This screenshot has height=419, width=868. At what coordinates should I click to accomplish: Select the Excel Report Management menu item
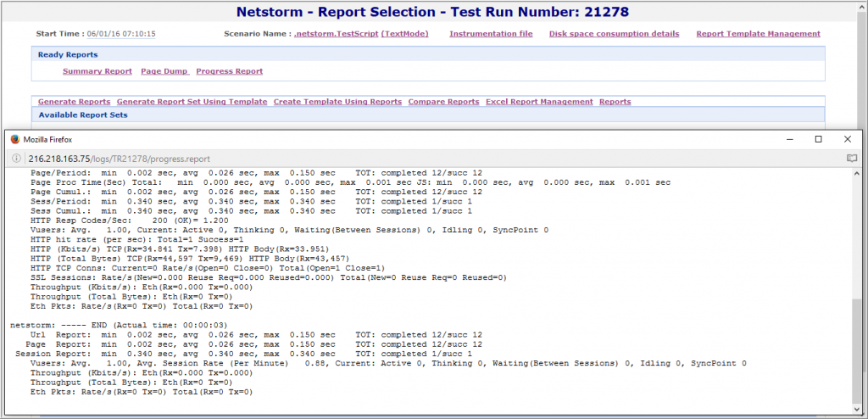[539, 102]
